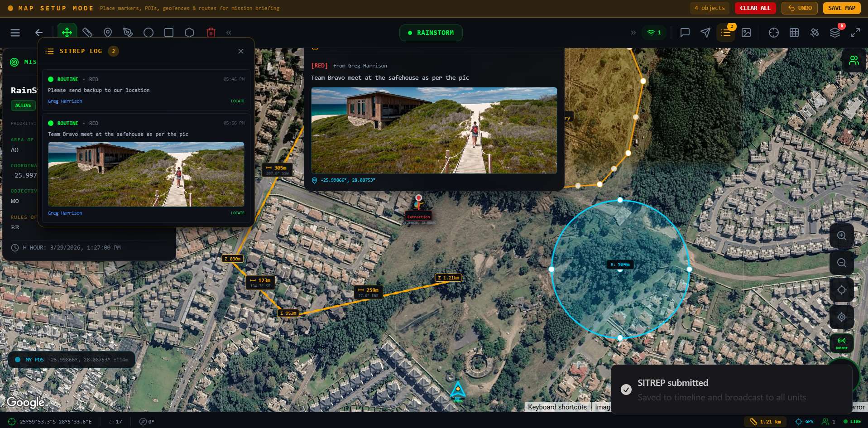Viewport: 868px width, 428px height.
Task: Click the 830m cumulative distance label
Action: coord(233,259)
